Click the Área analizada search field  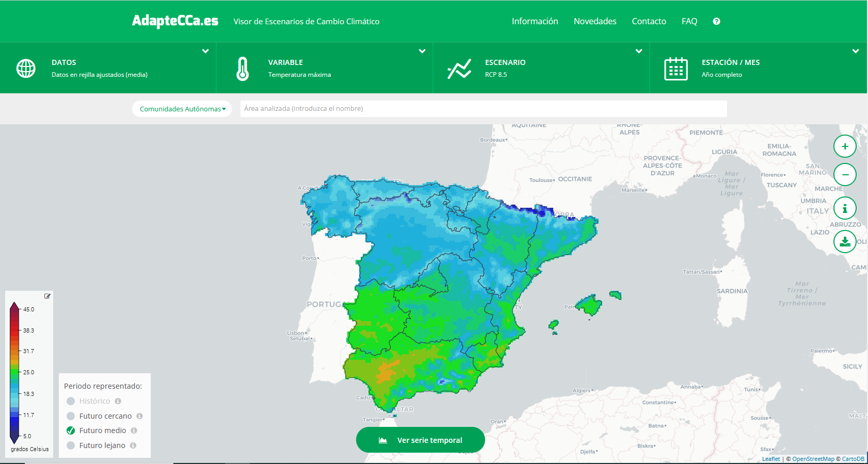pos(484,109)
